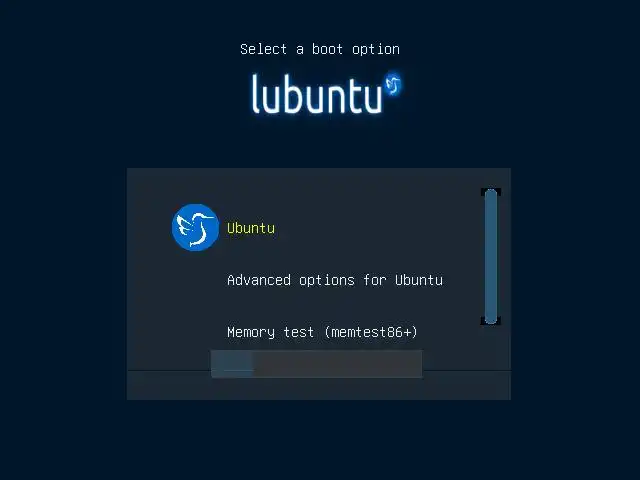Screen dimensions: 640x480
Task: Click the word "Memory" in the last entry
Action: [251, 332]
